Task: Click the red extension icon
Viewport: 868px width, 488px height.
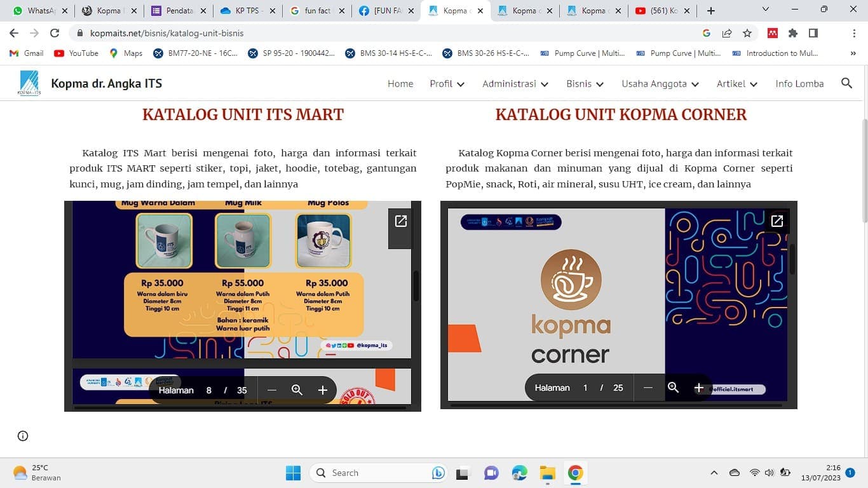Action: click(773, 33)
